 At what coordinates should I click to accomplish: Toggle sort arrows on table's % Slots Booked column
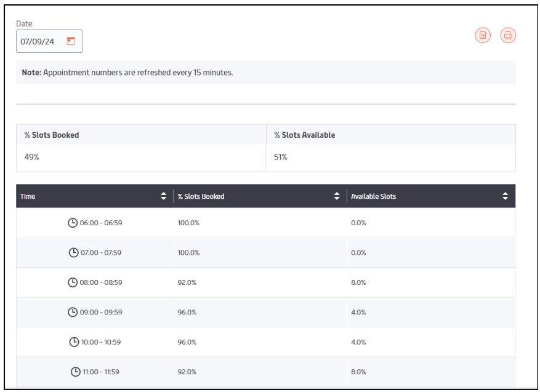click(337, 196)
